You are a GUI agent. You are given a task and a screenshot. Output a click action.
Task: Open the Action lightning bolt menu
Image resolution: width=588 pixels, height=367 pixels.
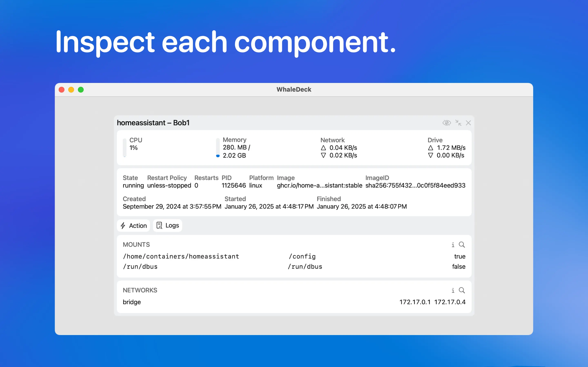coord(133,226)
